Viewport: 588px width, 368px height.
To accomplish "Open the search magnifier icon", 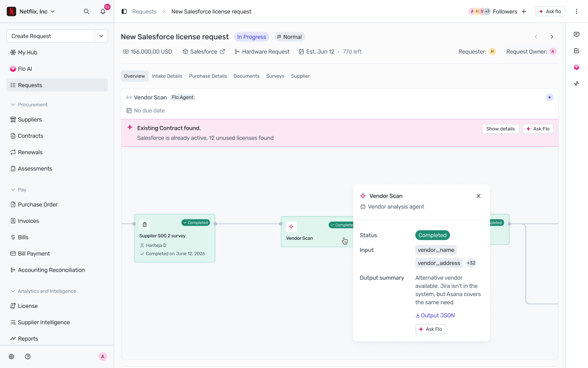I will click(87, 11).
